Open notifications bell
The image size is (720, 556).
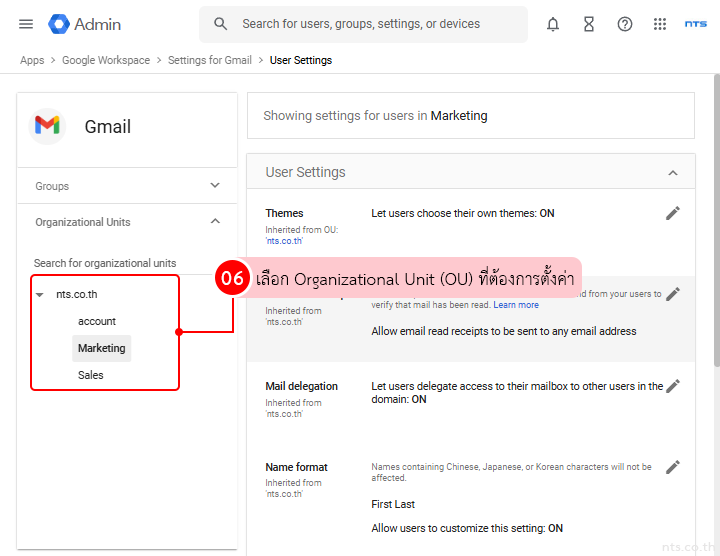[x=553, y=24]
